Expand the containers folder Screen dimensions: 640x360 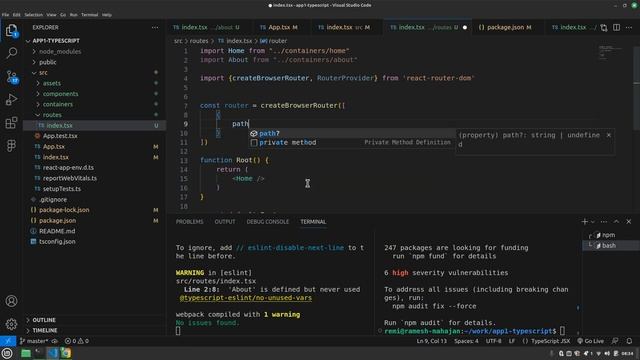click(58, 104)
